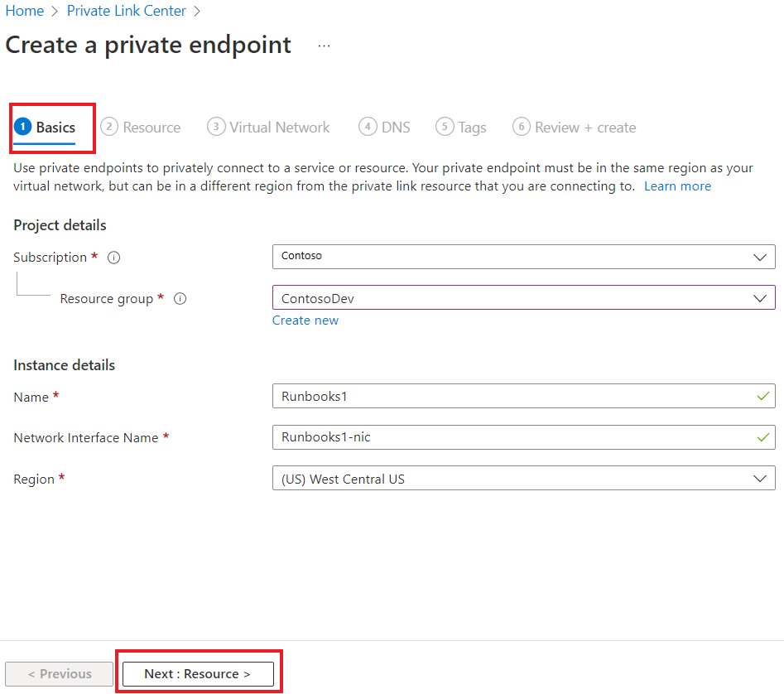Click the Subscription info icon

(114, 258)
